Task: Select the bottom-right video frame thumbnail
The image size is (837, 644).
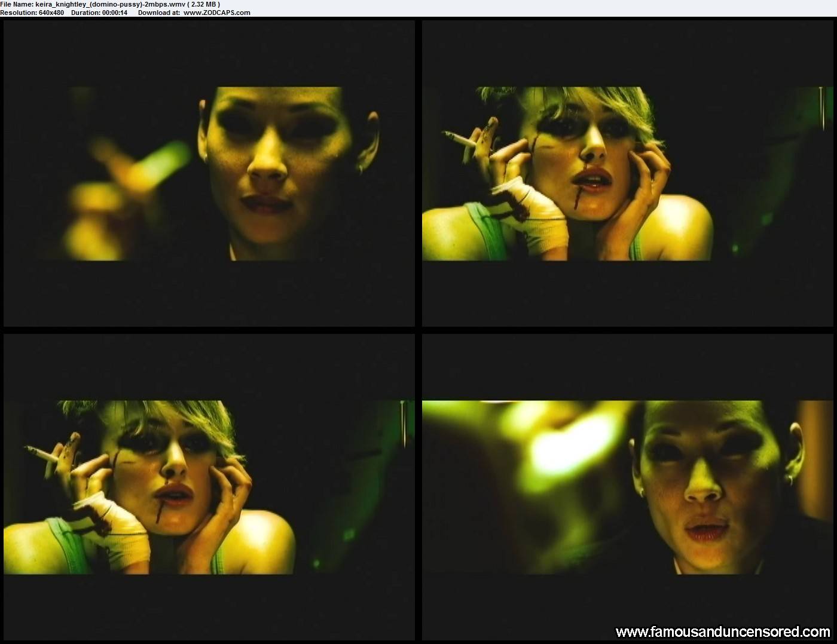Action: 627,487
